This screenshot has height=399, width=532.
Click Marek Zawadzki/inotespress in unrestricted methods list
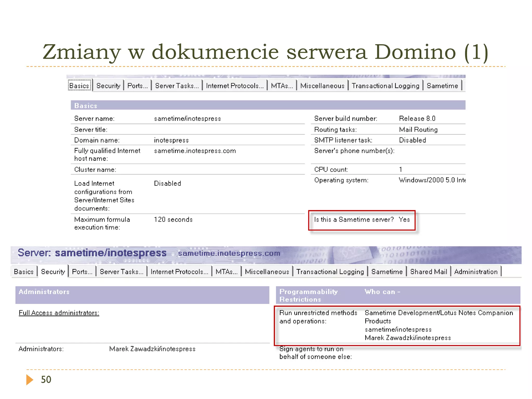(x=408, y=338)
